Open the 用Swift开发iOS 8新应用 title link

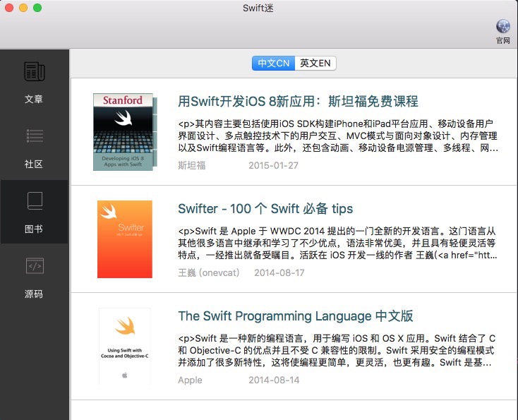point(298,102)
